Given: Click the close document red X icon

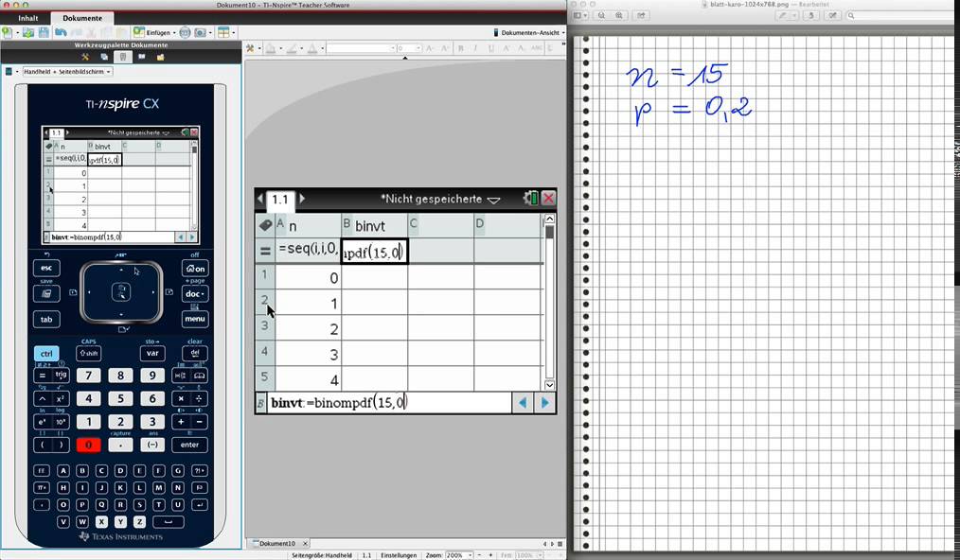Looking at the screenshot, I should (x=548, y=199).
